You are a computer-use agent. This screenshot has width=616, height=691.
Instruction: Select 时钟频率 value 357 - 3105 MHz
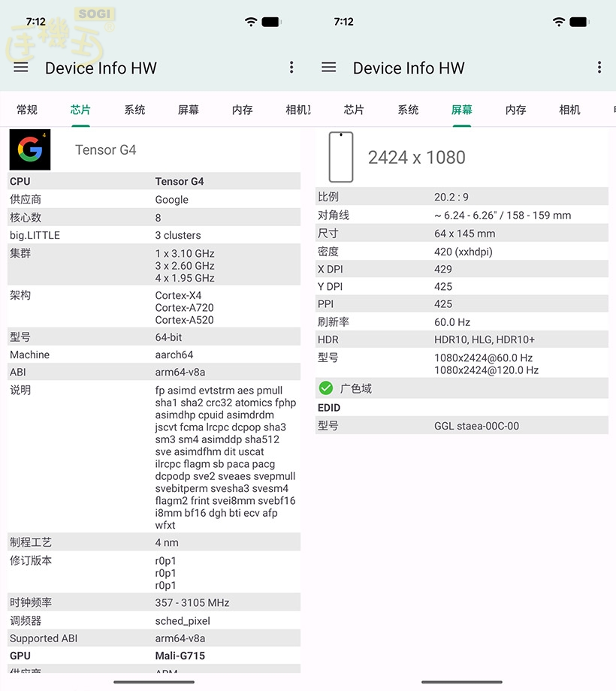(192, 602)
